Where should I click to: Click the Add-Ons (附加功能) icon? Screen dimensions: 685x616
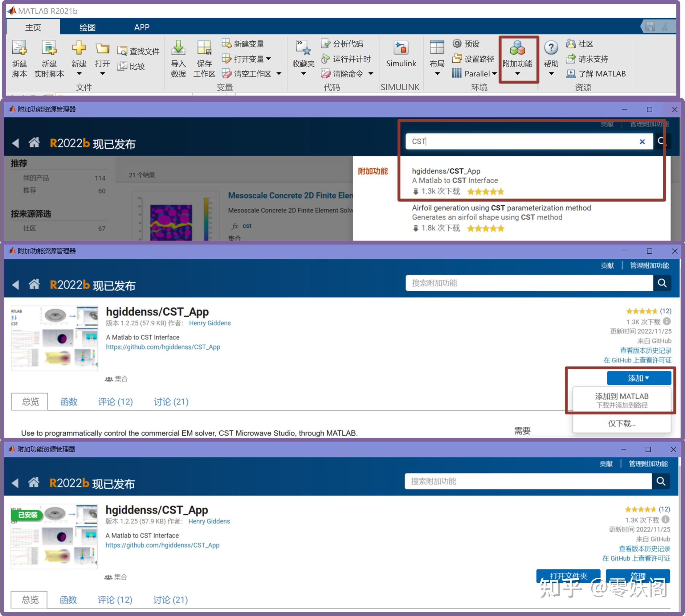pos(517,48)
